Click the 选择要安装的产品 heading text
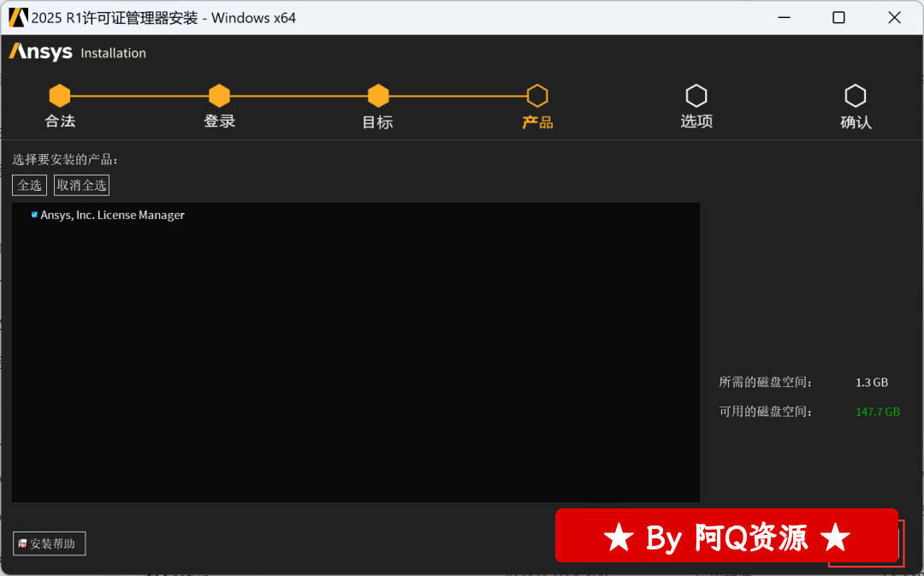The image size is (924, 576). pos(65,159)
